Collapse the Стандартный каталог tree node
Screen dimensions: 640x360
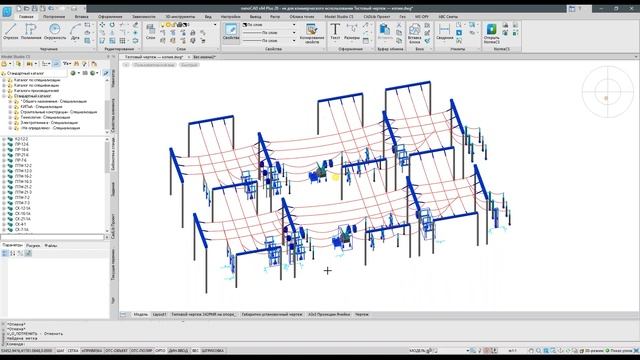[x=4, y=96]
